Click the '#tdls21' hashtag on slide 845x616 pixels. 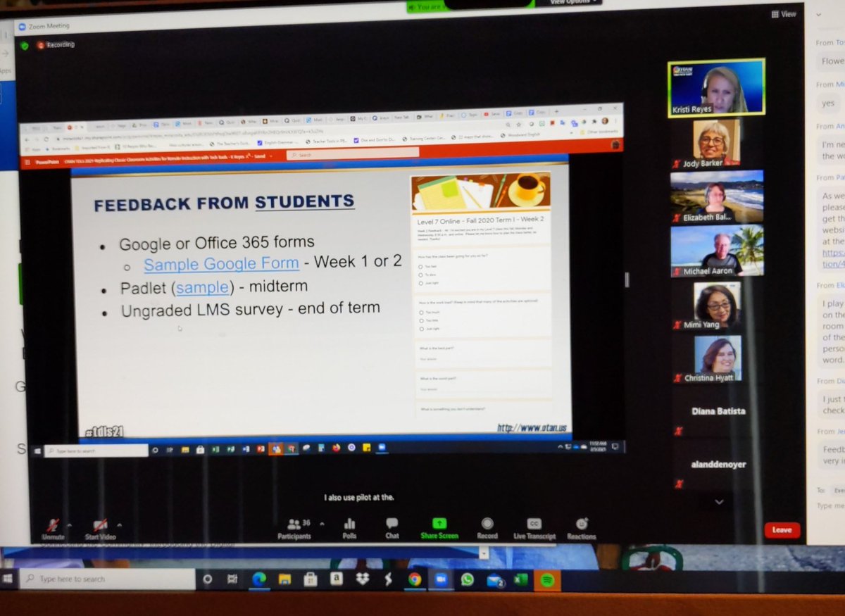click(104, 431)
